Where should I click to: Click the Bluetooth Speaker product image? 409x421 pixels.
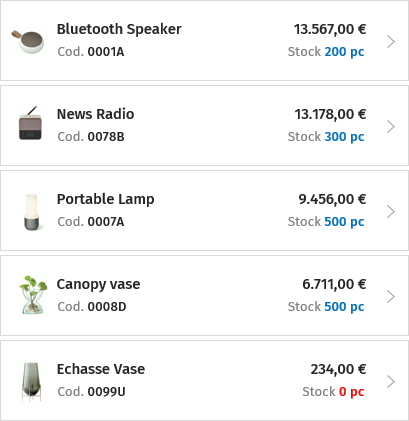(x=28, y=41)
